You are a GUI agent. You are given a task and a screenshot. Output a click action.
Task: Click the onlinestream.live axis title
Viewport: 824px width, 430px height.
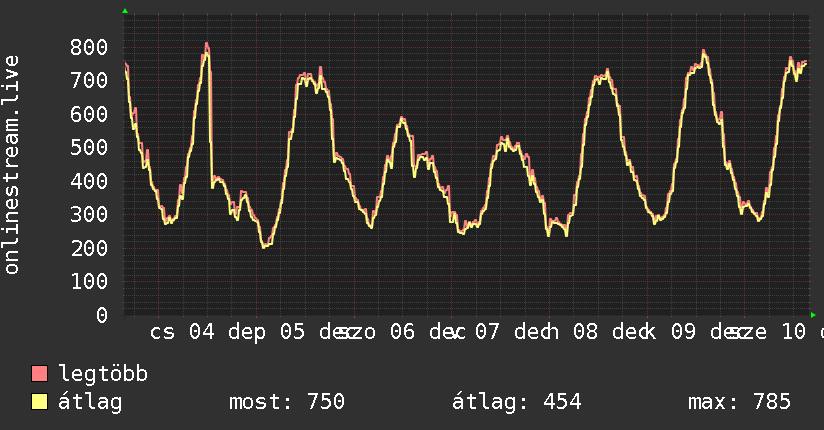(11, 165)
